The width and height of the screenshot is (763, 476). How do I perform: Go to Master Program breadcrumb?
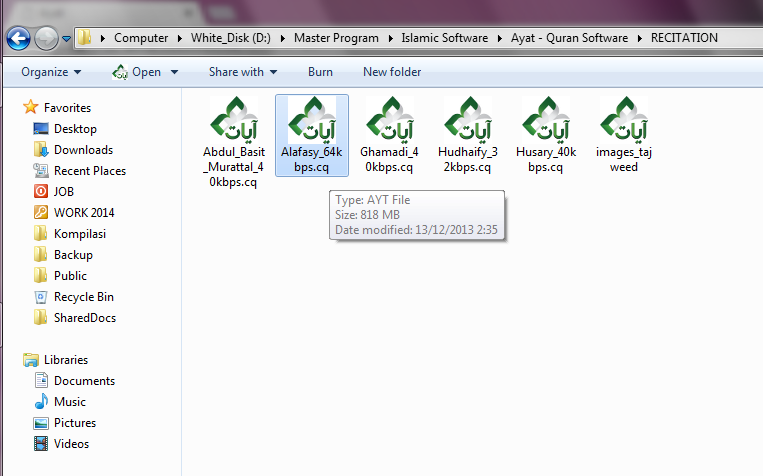(x=336, y=38)
